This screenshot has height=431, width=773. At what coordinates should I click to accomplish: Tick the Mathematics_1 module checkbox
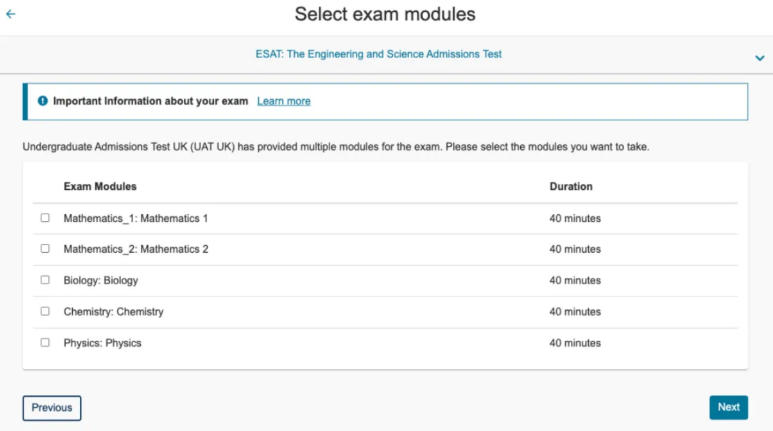tap(45, 218)
